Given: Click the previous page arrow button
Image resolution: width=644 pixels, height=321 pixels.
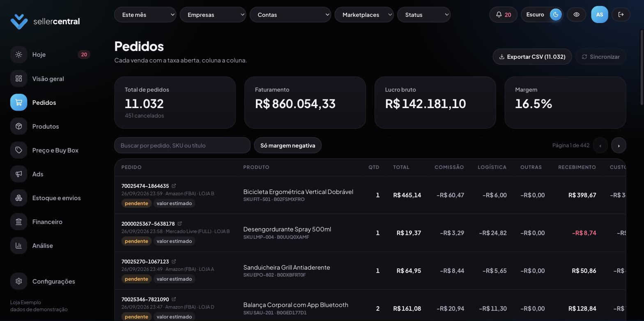Looking at the screenshot, I should tap(600, 145).
